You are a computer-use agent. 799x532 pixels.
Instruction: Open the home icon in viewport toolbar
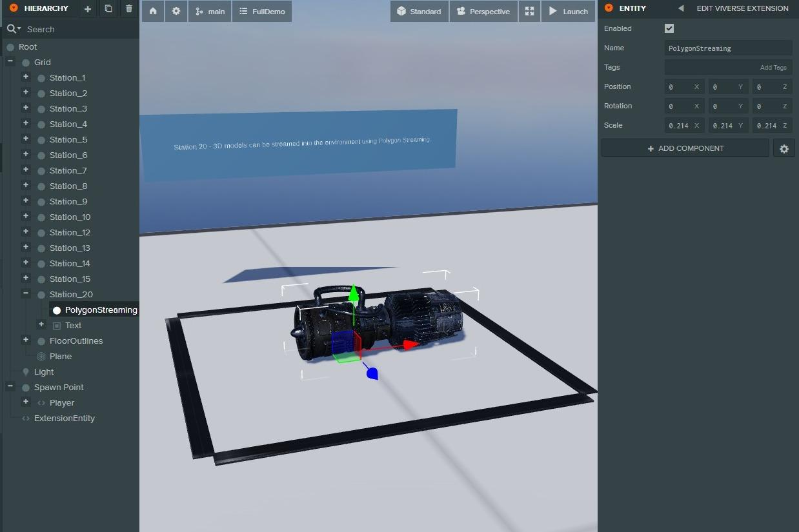tap(153, 12)
